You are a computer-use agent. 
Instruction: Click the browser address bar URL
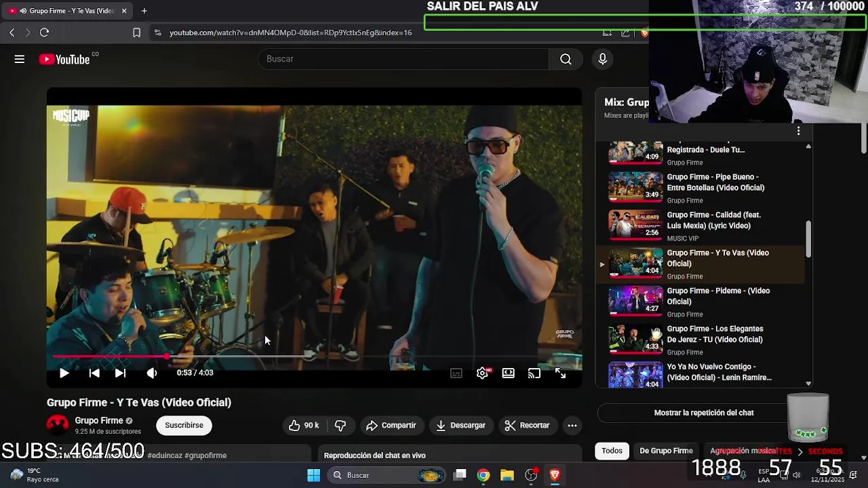[291, 33]
